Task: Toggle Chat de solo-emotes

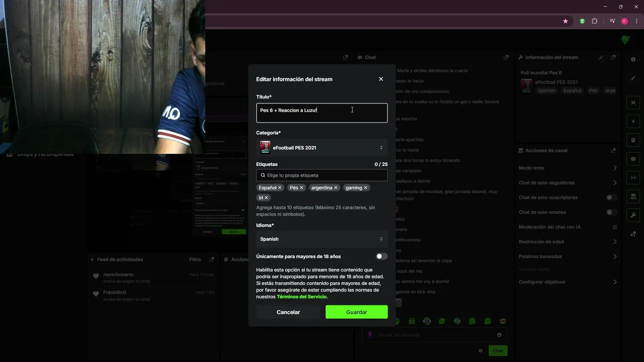Action: (611, 212)
